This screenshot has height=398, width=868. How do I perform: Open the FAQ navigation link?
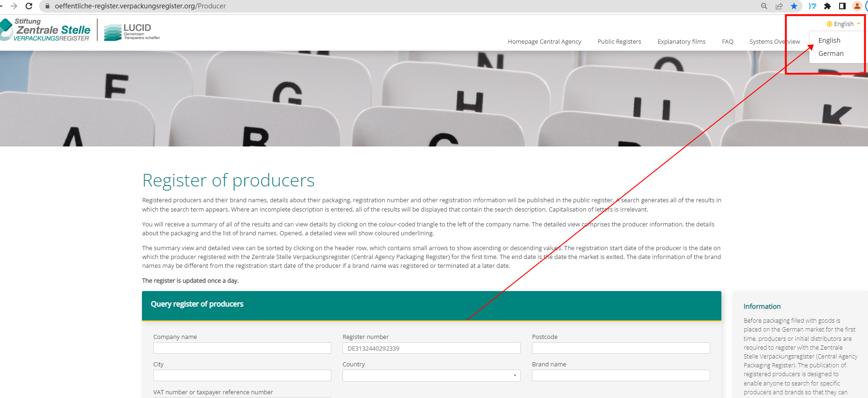pyautogui.click(x=727, y=42)
